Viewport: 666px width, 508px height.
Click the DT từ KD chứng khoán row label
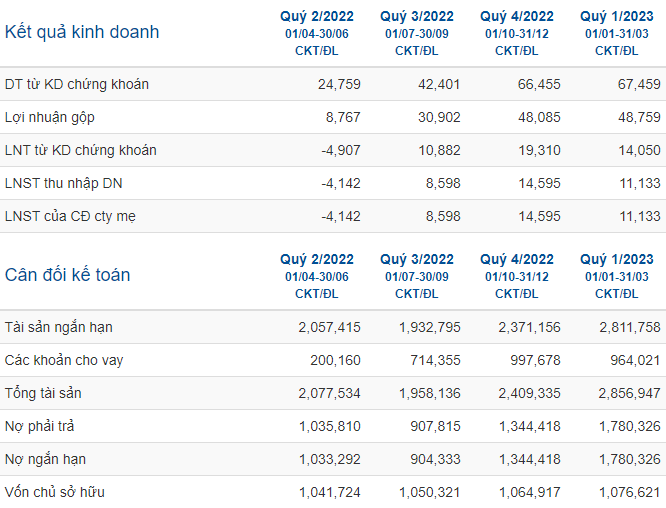tap(77, 84)
